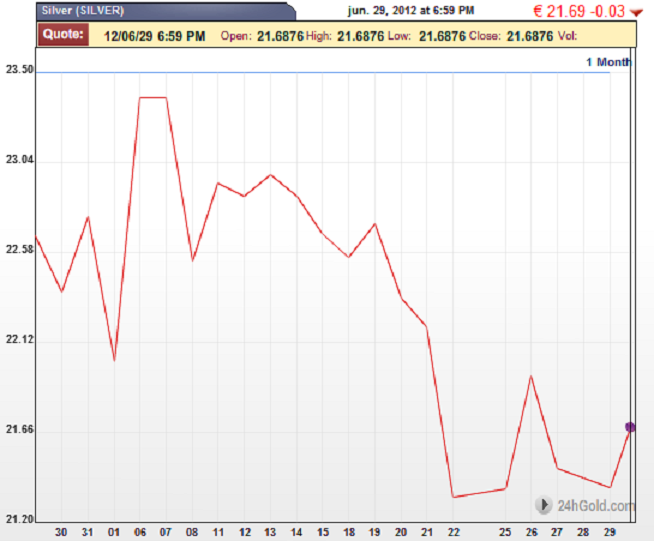This screenshot has width=654, height=541.
Task: Click x-axis date label 07
Action: pos(166,532)
